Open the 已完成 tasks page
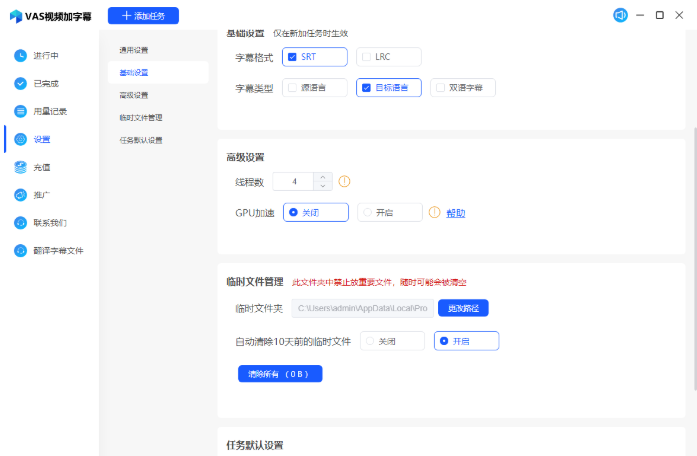697x456 pixels. (46, 84)
